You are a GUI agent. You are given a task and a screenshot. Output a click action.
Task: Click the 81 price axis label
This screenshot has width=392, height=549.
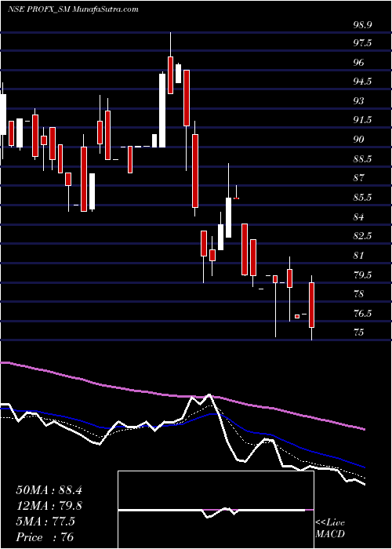click(x=360, y=255)
